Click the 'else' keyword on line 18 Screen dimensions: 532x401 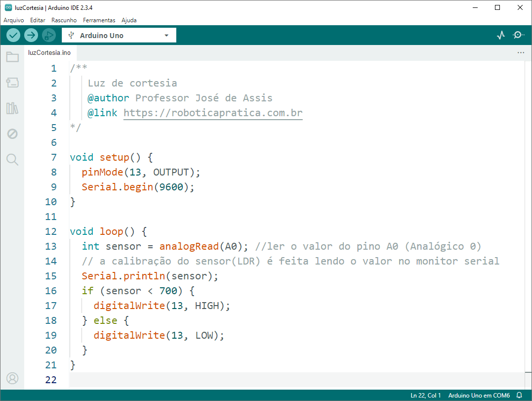(x=105, y=320)
